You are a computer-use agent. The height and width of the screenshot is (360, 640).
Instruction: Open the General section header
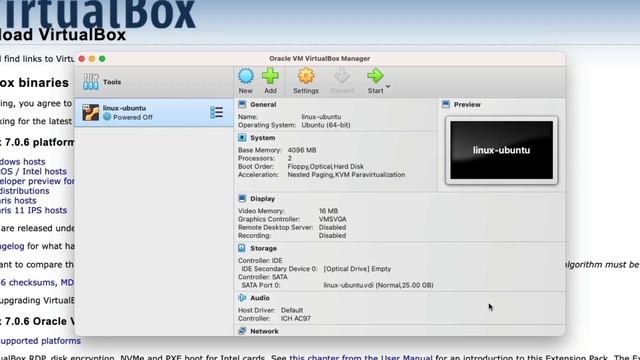pos(263,104)
